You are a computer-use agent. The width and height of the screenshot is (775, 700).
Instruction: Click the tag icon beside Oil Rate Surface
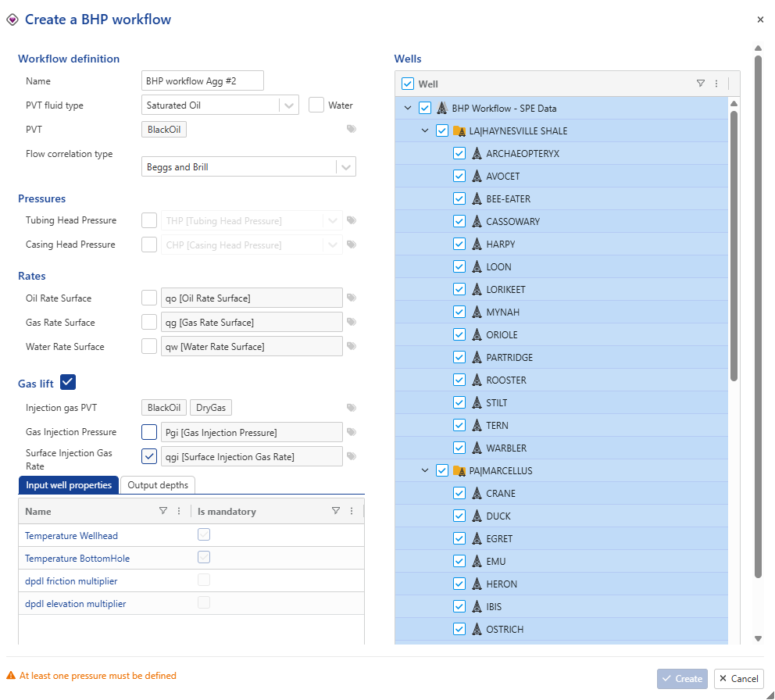[352, 298]
